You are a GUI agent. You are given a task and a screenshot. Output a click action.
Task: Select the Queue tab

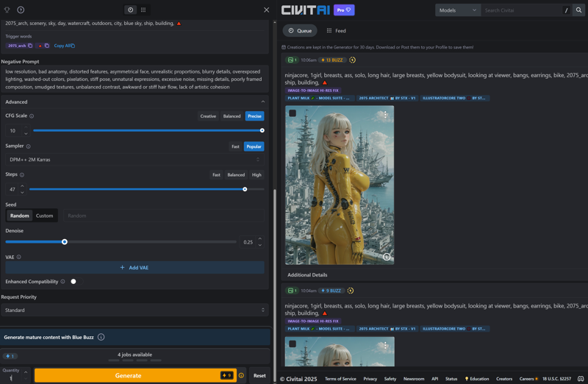click(300, 31)
